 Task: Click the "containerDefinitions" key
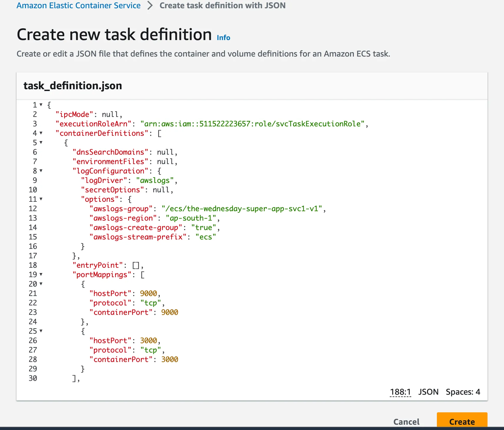point(102,133)
